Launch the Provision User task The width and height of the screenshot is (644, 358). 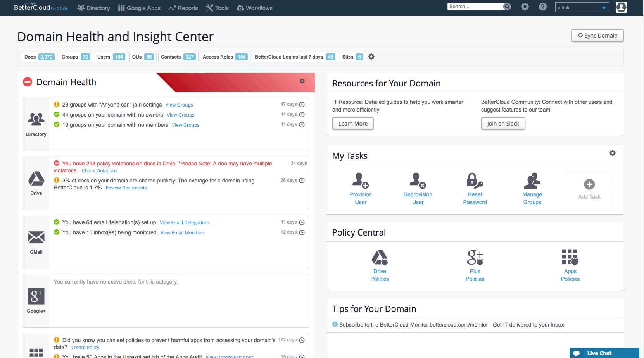[361, 189]
